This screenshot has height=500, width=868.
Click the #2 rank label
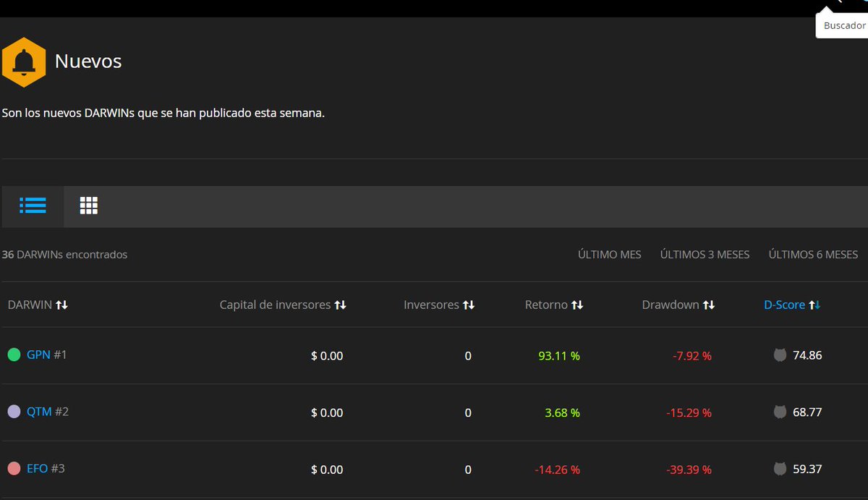coord(61,412)
